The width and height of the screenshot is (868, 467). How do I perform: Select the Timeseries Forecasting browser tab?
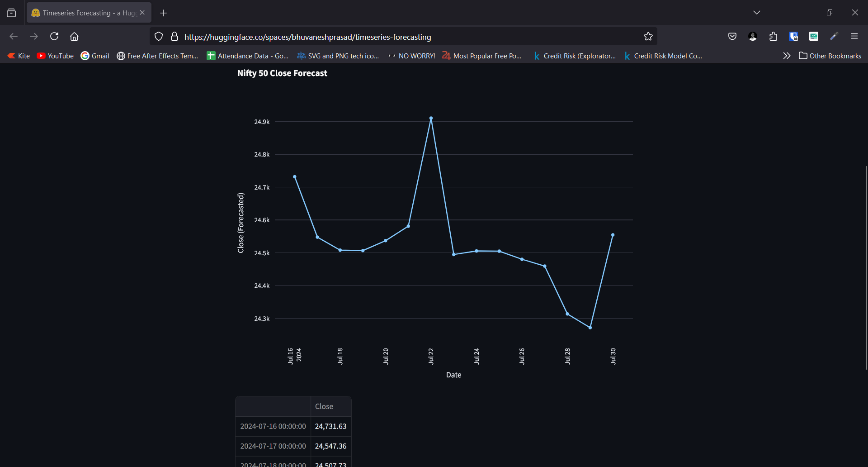click(x=89, y=13)
